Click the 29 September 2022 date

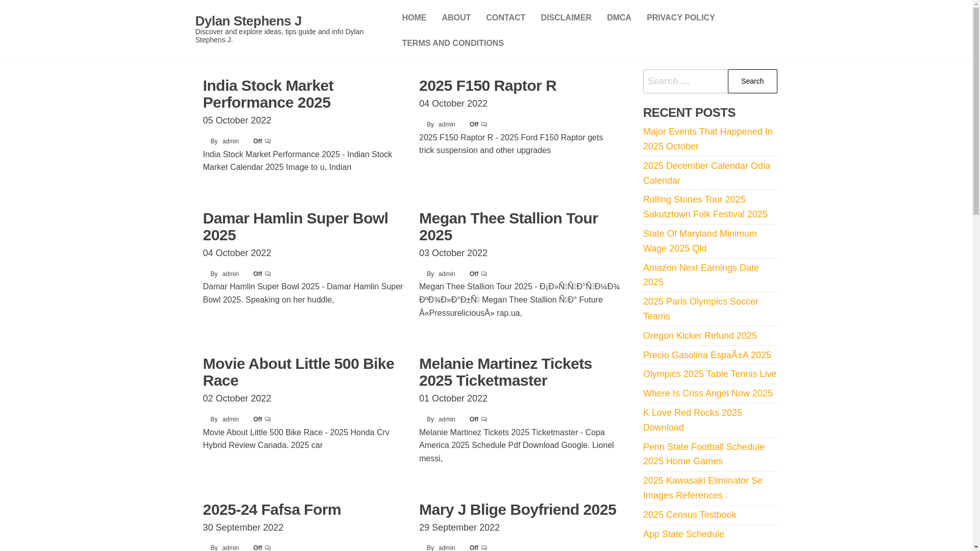tap(459, 528)
